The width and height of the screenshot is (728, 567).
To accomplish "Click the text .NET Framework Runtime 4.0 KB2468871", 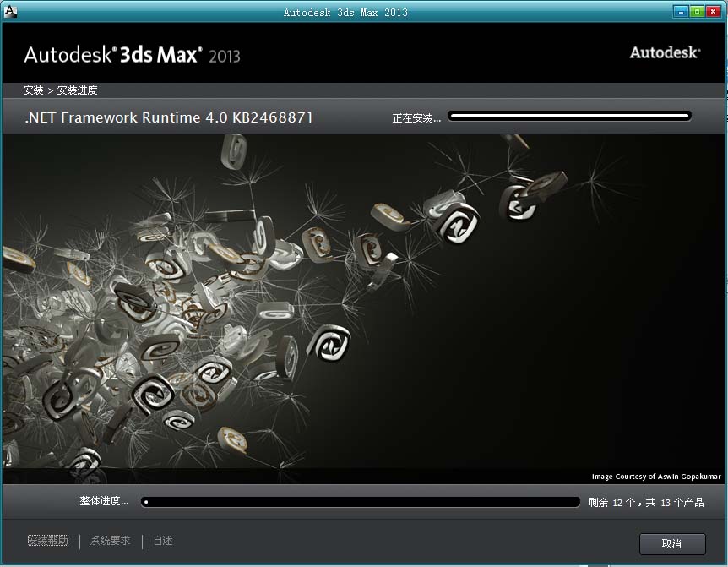I will (169, 117).
